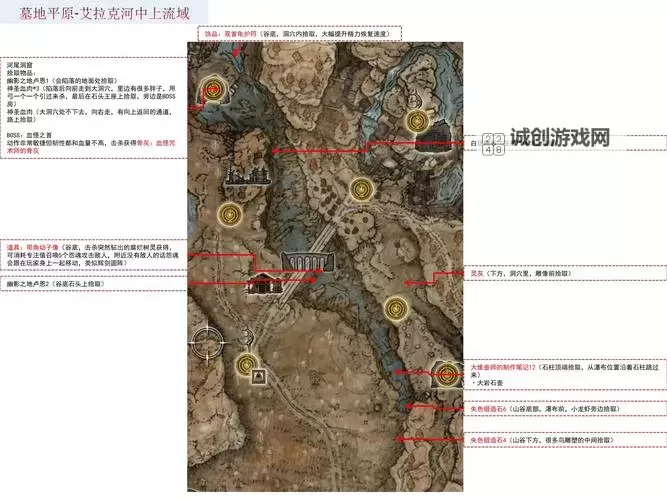Screen dimensions: 667x500
Task: Select the 幽影之地卢恩1 line
Action: point(62,81)
